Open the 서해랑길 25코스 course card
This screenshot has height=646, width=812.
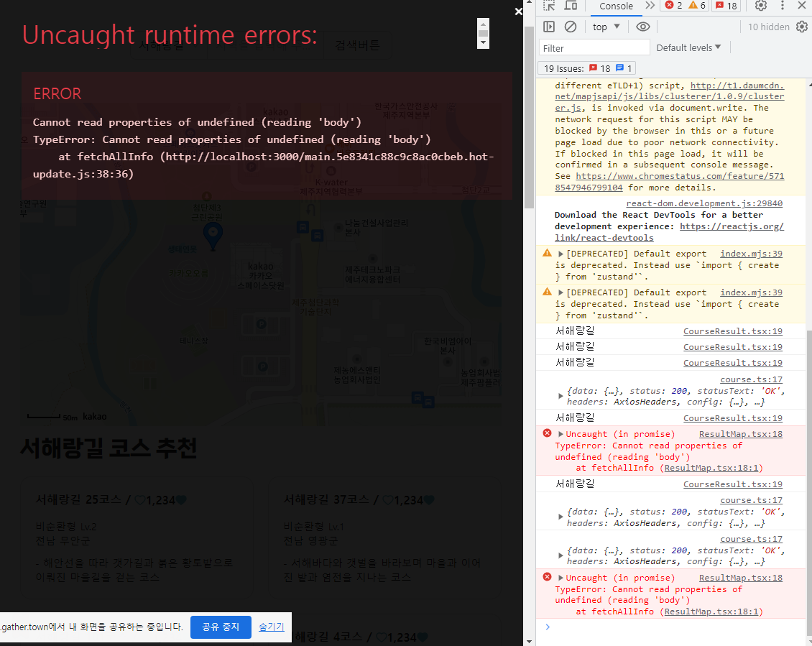tap(137, 537)
